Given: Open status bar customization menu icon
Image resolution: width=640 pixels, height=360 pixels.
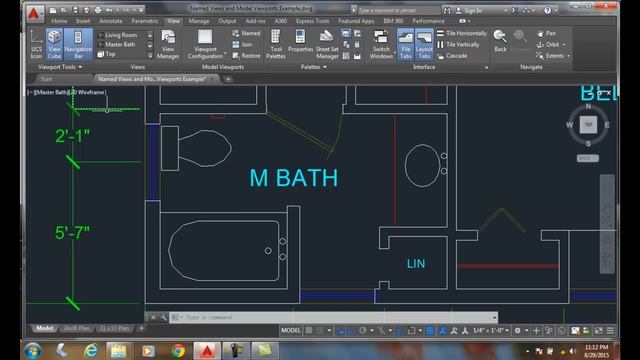Looking at the screenshot, I should click(610, 330).
